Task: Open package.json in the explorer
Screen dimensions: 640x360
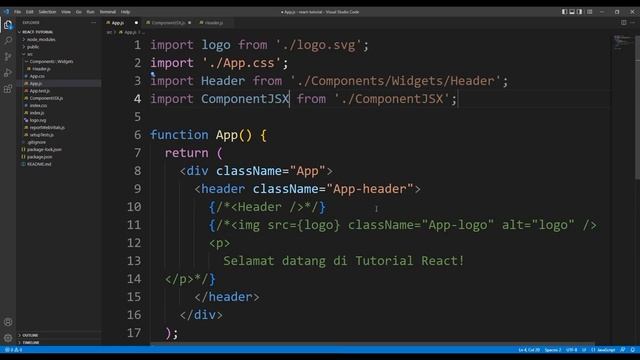Action: (40, 157)
